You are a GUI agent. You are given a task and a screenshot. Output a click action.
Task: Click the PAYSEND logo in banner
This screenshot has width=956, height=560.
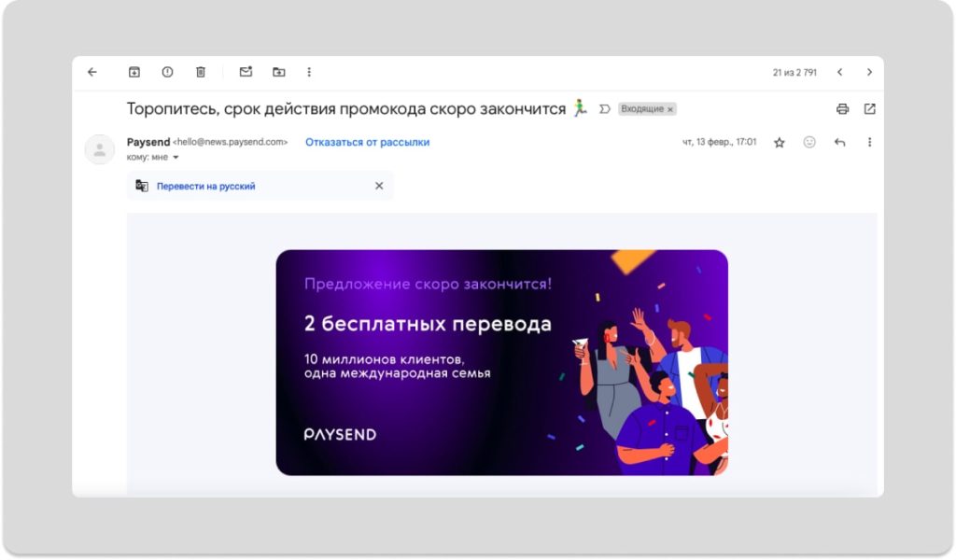[340, 435]
